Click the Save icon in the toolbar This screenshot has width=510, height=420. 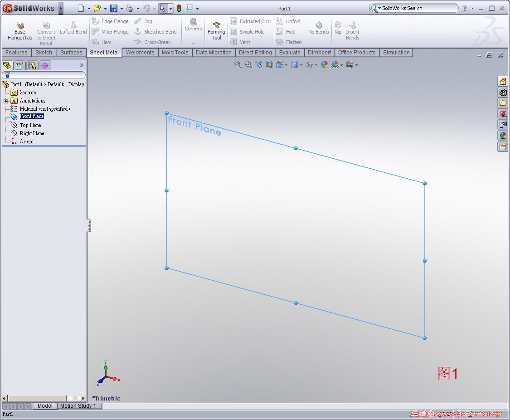(x=113, y=9)
